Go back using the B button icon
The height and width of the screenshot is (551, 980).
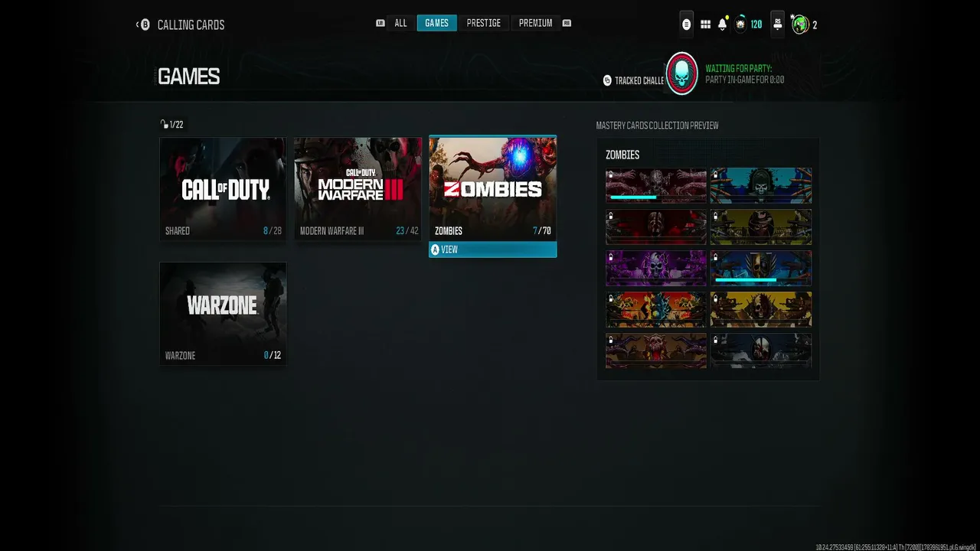pos(144,24)
